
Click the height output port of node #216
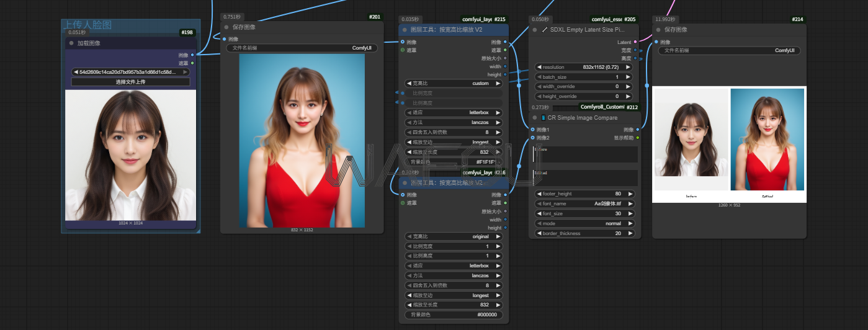(505, 228)
